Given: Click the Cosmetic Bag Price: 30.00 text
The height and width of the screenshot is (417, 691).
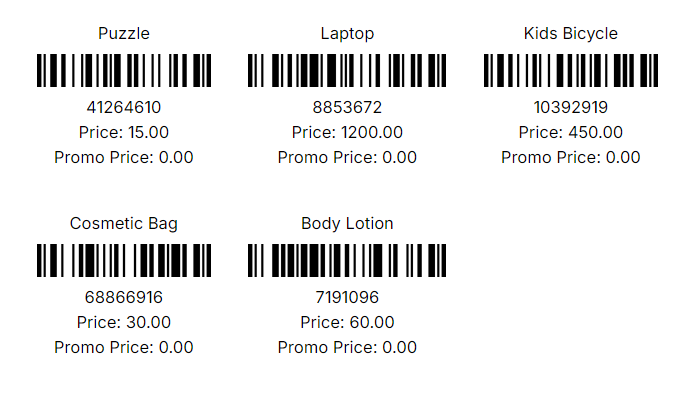Looking at the screenshot, I should [124, 322].
